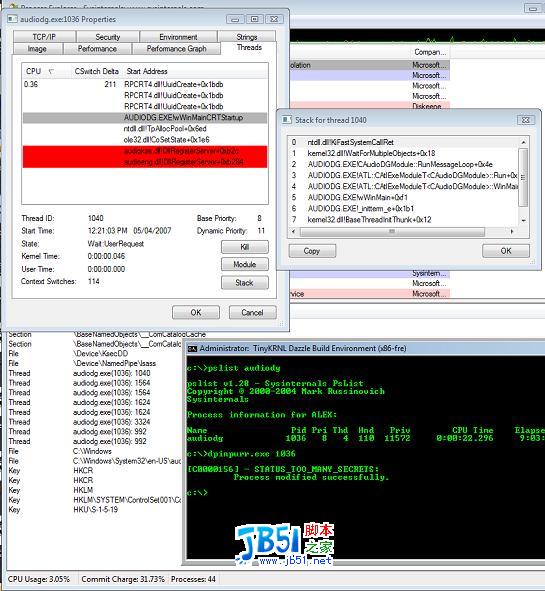The image size is (545, 591).
Task: Select the thread row with CPU 0.36
Action: (x=145, y=84)
